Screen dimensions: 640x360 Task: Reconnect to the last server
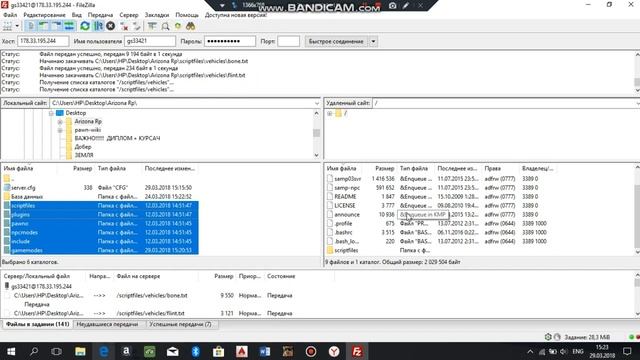(137, 27)
